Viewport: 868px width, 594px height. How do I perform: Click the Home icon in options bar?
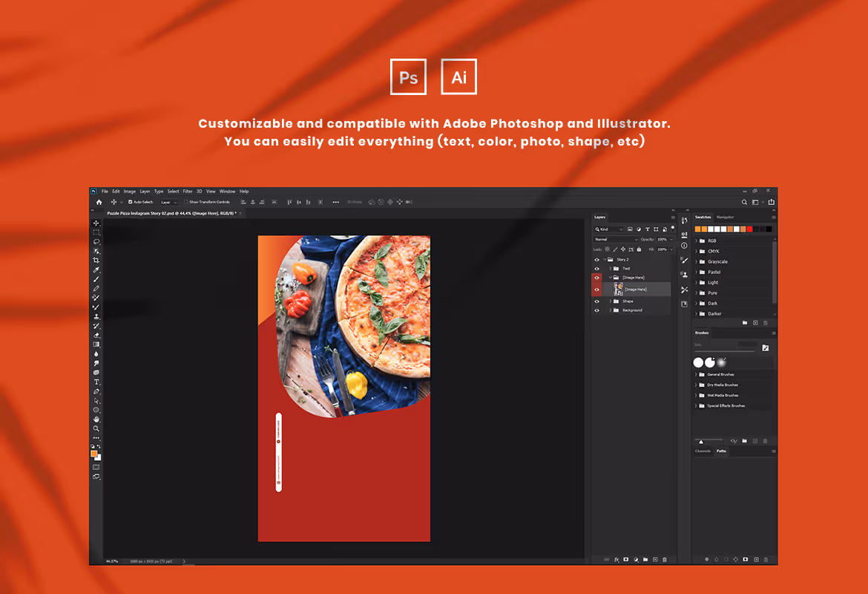point(99,202)
